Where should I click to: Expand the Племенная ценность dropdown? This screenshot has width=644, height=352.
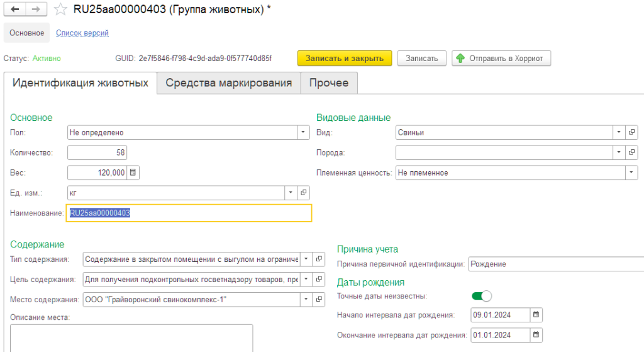[x=631, y=173]
